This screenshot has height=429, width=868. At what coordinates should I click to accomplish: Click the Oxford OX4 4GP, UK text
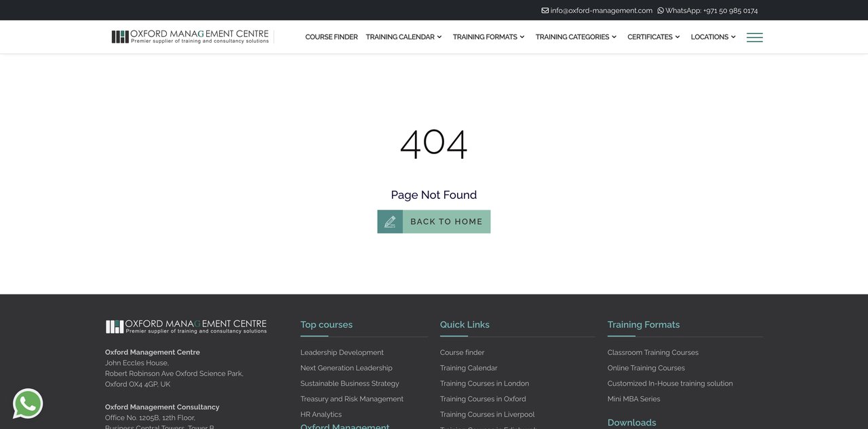coord(138,384)
